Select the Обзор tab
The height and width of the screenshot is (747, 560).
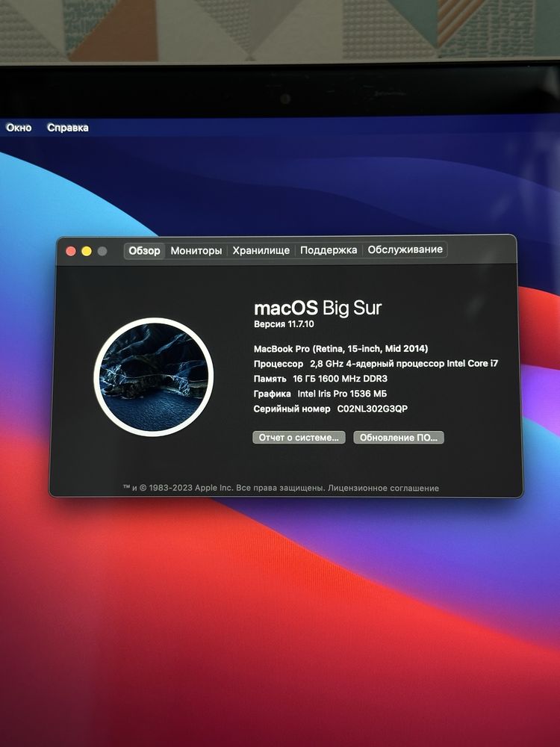144,250
